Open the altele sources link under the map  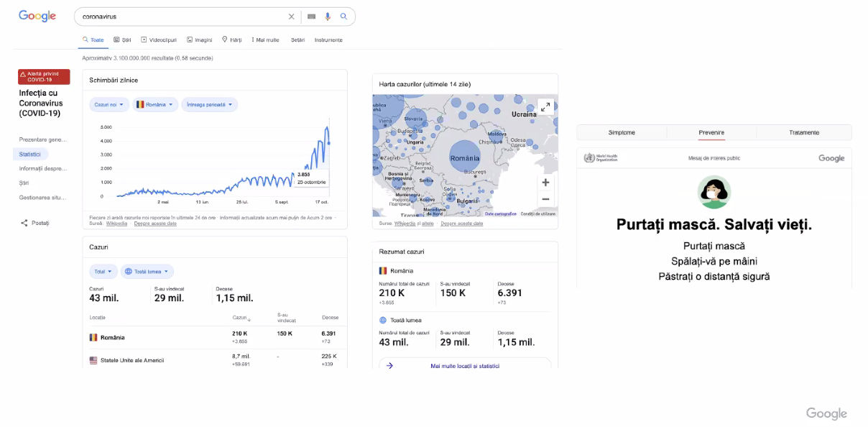click(428, 223)
